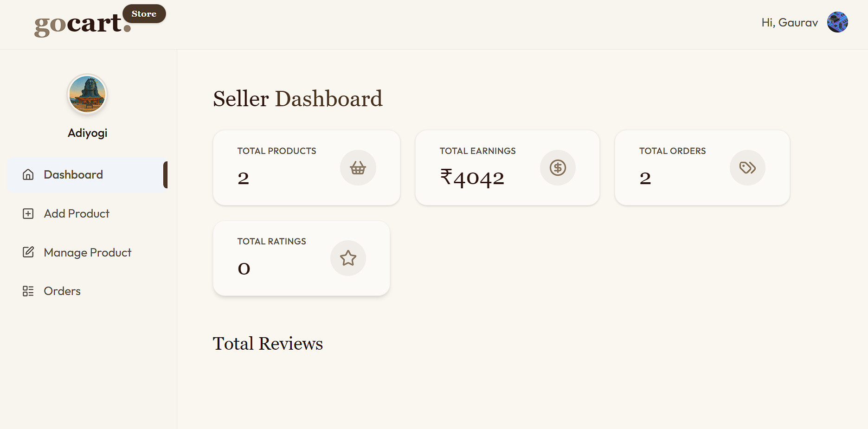868x429 pixels.
Task: Click the Hi, Gaurav greeting text
Action: click(790, 23)
